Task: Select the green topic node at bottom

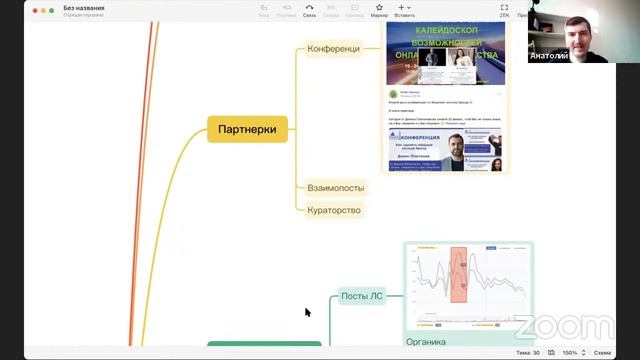Action: point(264,344)
